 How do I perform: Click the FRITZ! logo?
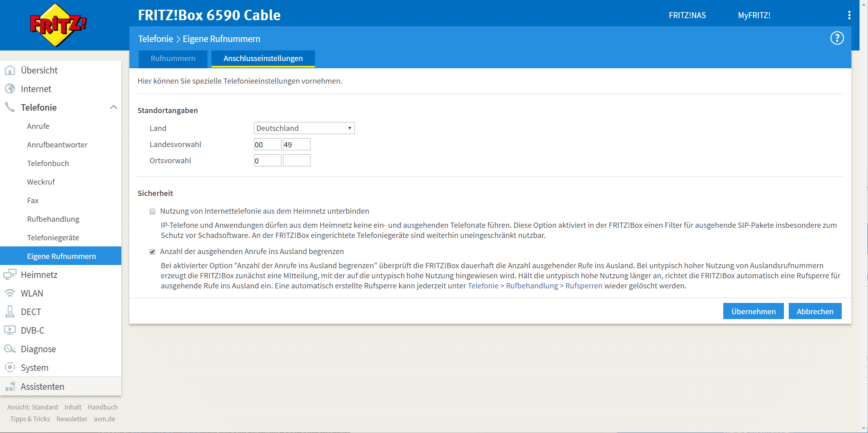(58, 25)
